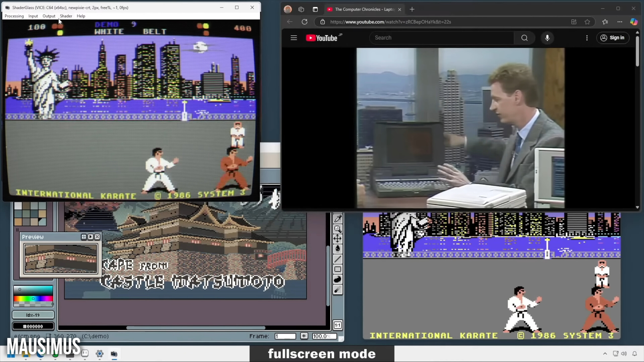Select the Zoom magnifier tool
Image resolution: width=644 pixels, height=362 pixels.
click(x=338, y=229)
